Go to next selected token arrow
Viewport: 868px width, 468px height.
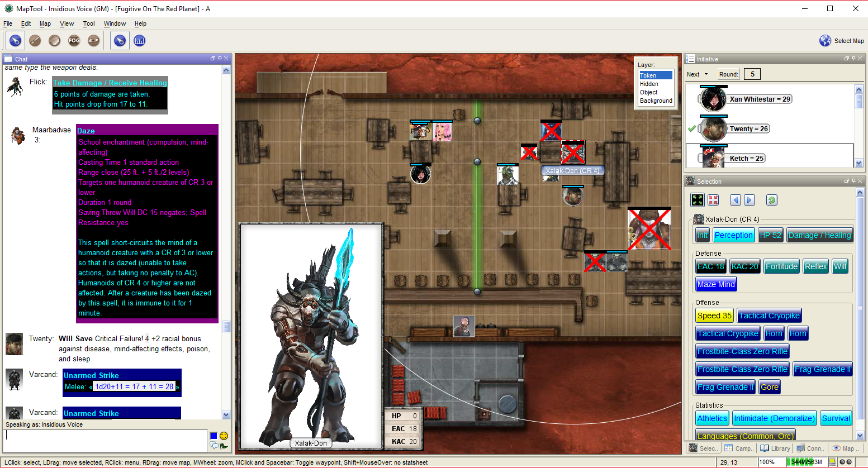tap(750, 200)
